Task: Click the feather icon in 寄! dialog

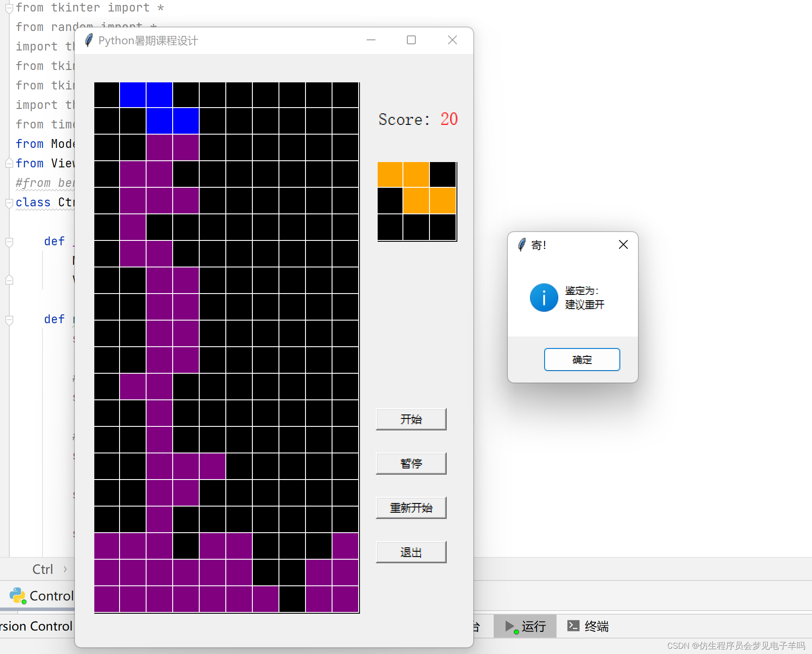Action: (522, 244)
